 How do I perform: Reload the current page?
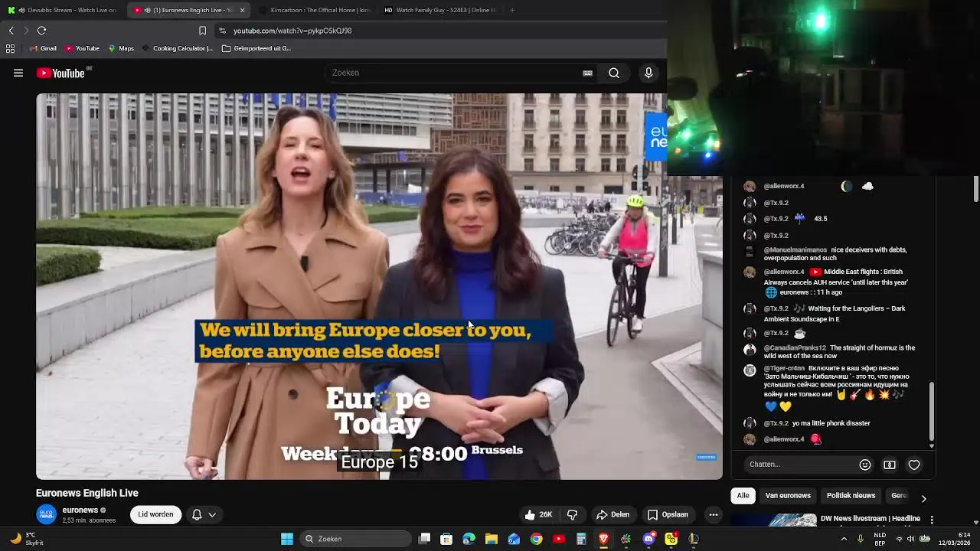(x=41, y=31)
